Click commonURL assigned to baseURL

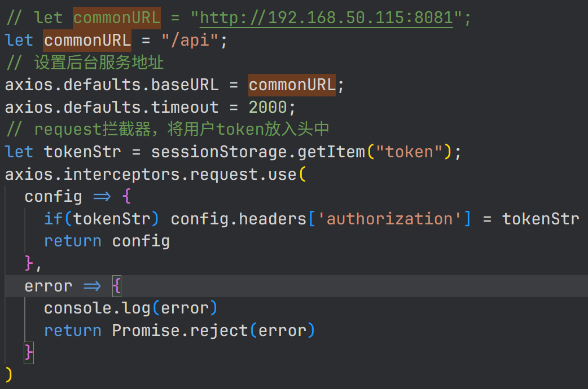pyautogui.click(x=292, y=85)
